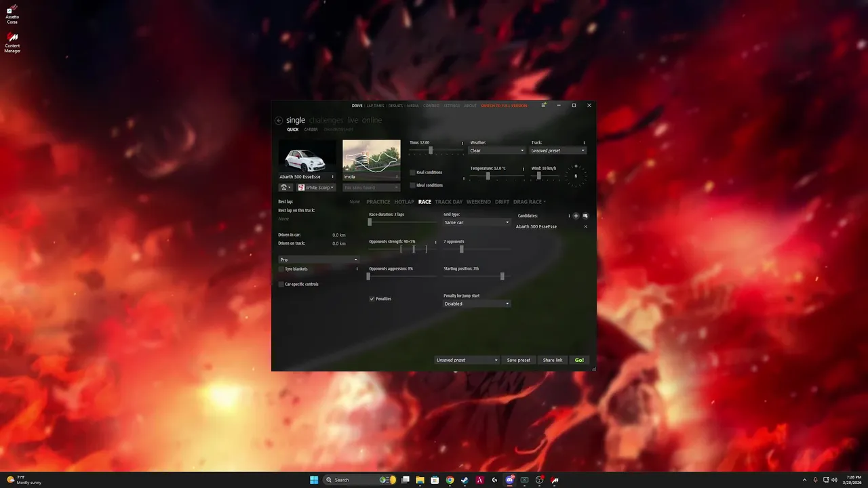Enable Real conditions checkbox

coord(412,173)
